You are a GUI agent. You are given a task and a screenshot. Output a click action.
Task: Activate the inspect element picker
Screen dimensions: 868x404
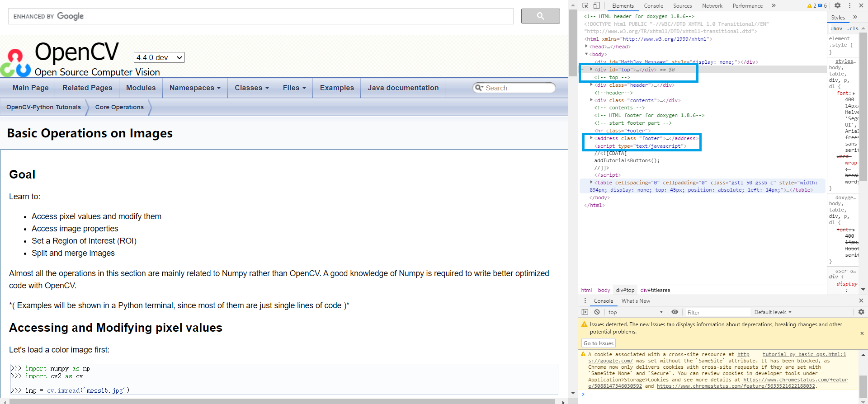pyautogui.click(x=585, y=5)
